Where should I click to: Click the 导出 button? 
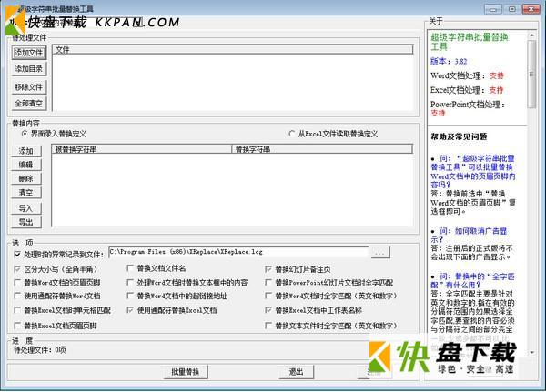point(26,222)
